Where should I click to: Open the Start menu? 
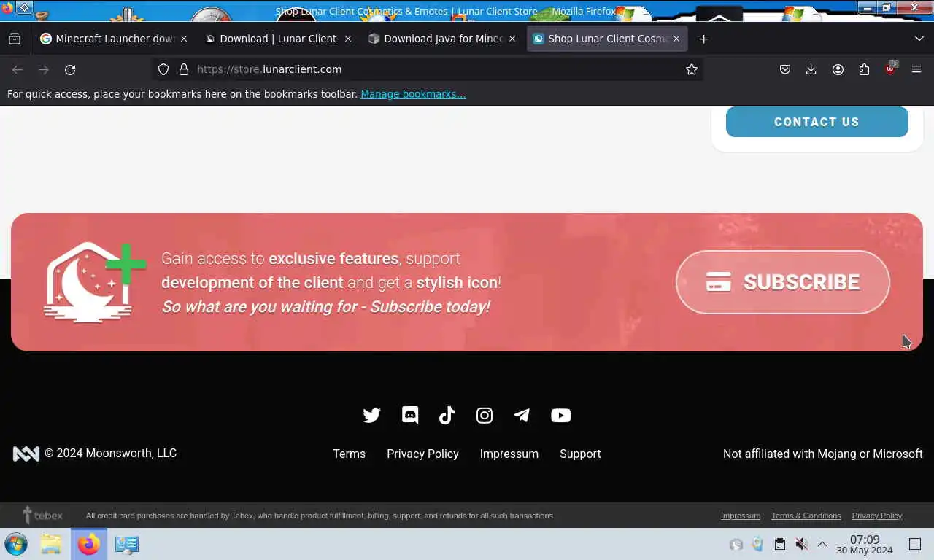[16, 544]
